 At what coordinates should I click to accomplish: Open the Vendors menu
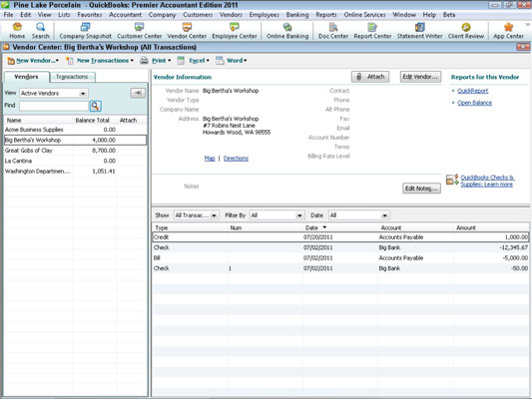tap(231, 15)
